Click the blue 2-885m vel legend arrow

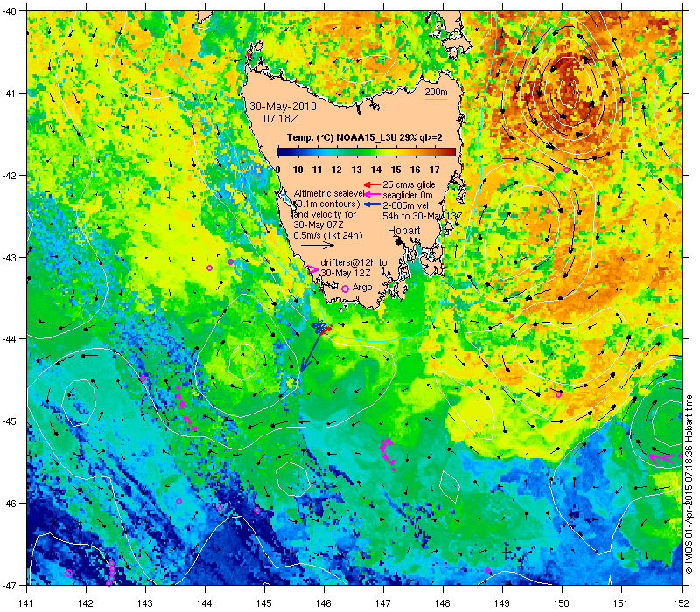tap(372, 205)
